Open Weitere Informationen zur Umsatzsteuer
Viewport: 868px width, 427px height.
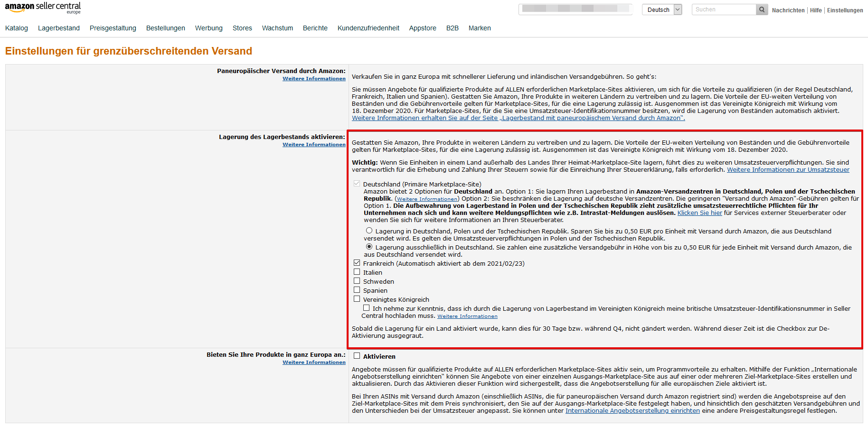788,169
